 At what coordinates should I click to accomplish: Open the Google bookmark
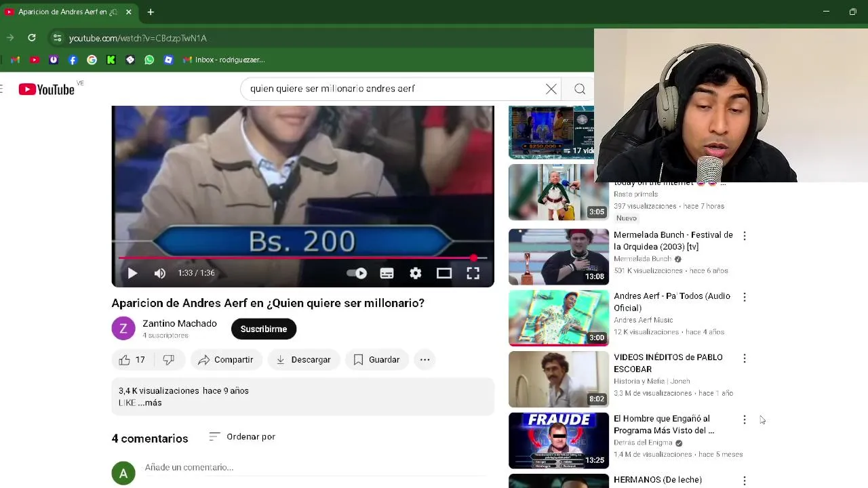92,60
